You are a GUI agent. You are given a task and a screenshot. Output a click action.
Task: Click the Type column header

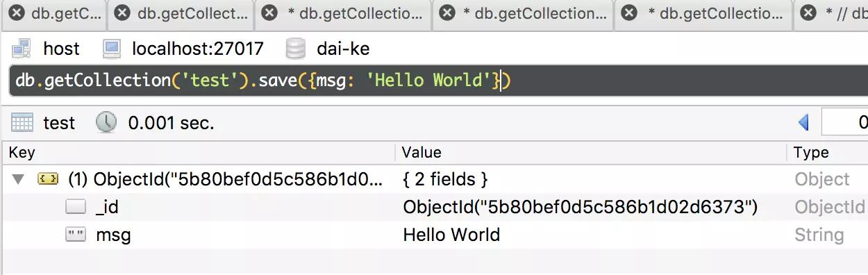[x=828, y=153]
